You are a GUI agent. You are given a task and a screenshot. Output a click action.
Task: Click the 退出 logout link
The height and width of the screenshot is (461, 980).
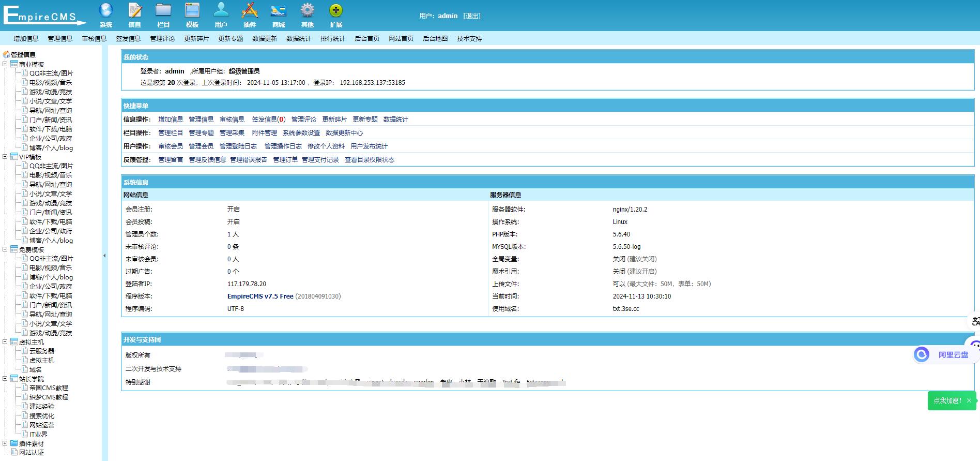[x=472, y=16]
